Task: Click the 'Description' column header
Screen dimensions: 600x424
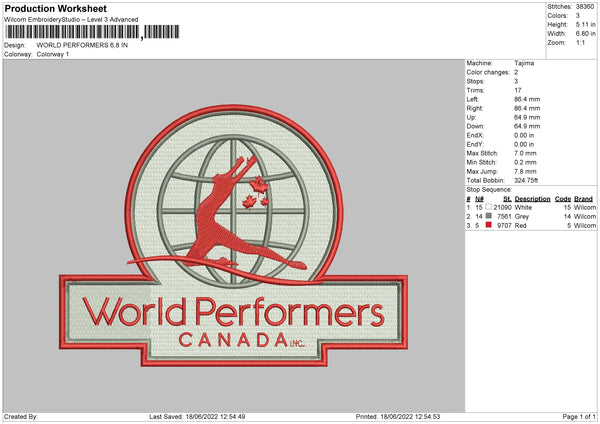Action: (532, 199)
